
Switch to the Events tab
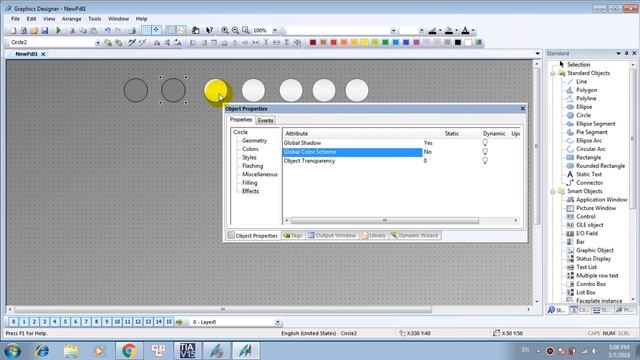pyautogui.click(x=265, y=120)
